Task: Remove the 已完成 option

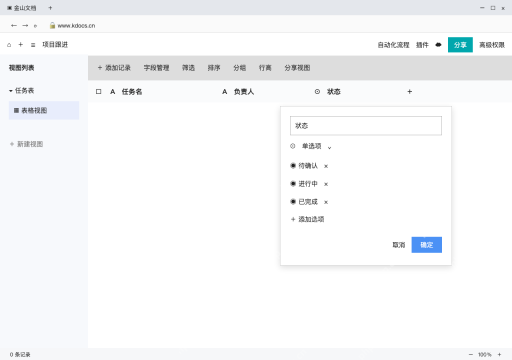Action: (326, 202)
